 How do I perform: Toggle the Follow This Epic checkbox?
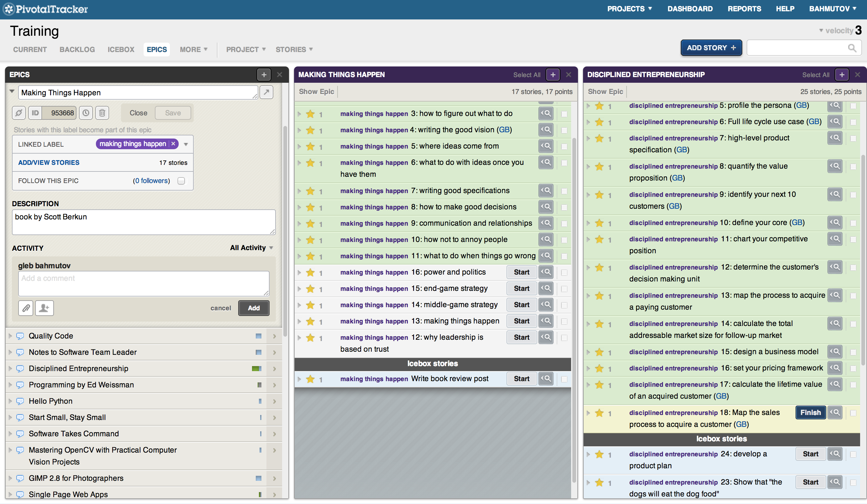click(x=181, y=181)
